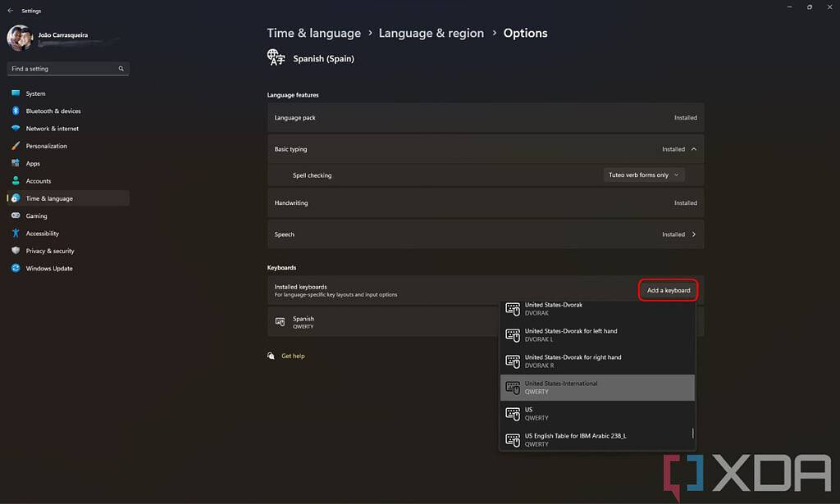
Task: Go to System settings label
Action: [x=35, y=93]
